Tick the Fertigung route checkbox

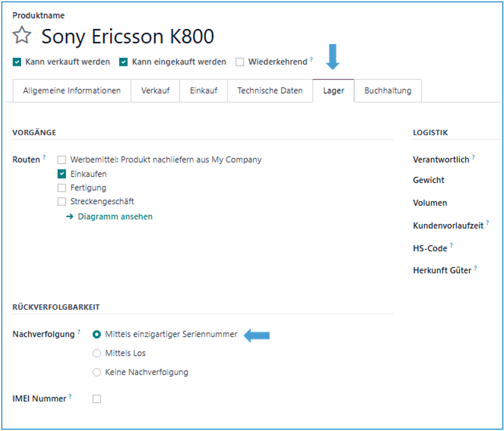pyautogui.click(x=62, y=188)
